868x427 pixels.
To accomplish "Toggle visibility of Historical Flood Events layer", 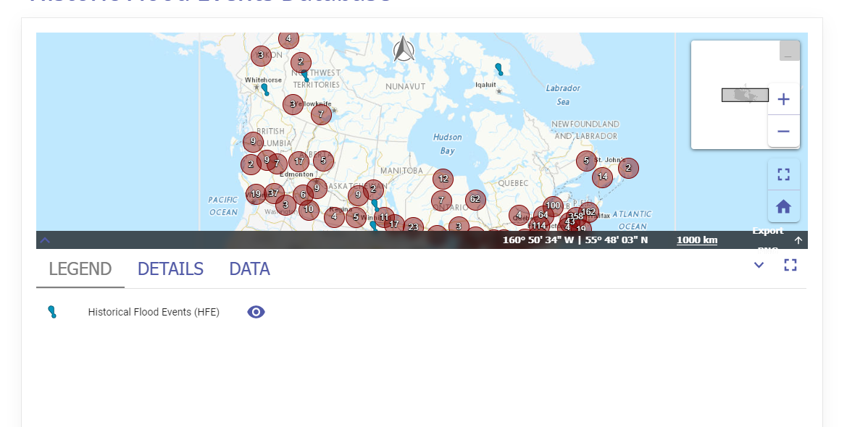I will pos(255,311).
